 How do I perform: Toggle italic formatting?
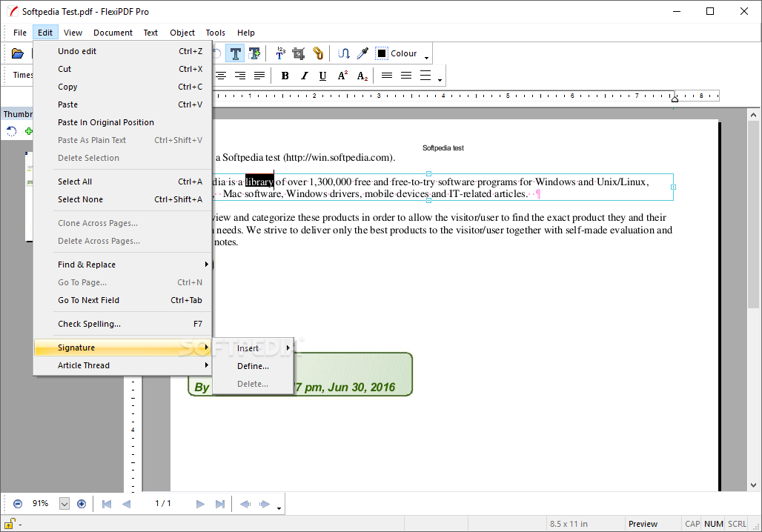[x=304, y=76]
